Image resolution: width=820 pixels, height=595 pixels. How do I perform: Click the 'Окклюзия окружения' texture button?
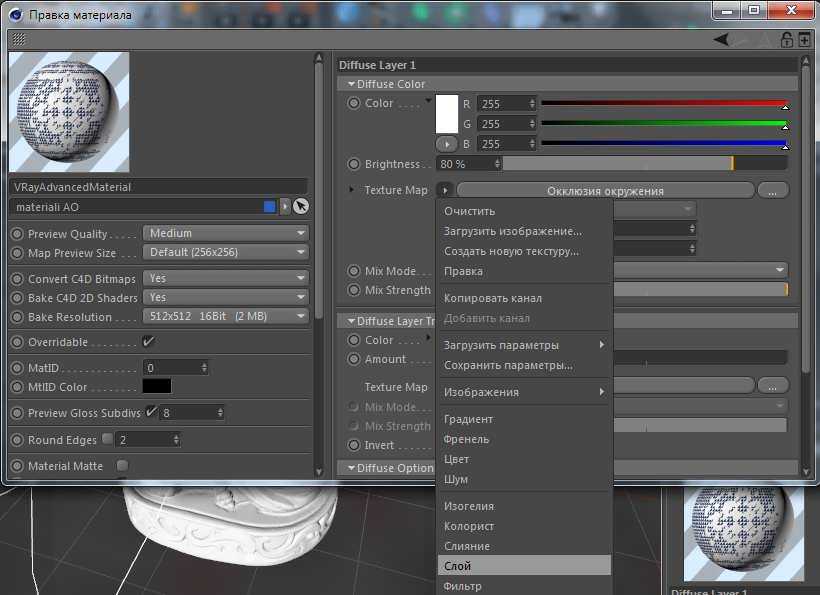pyautogui.click(x=605, y=190)
